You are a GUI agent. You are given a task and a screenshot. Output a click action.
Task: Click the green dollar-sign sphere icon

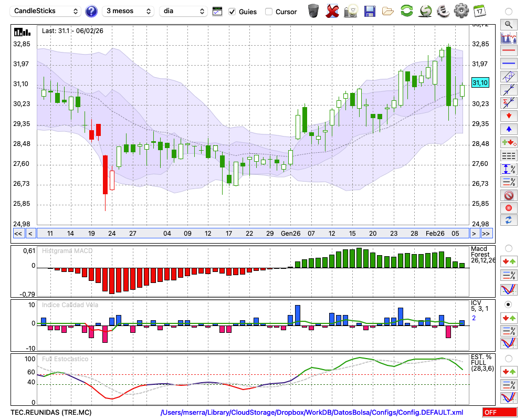click(426, 11)
